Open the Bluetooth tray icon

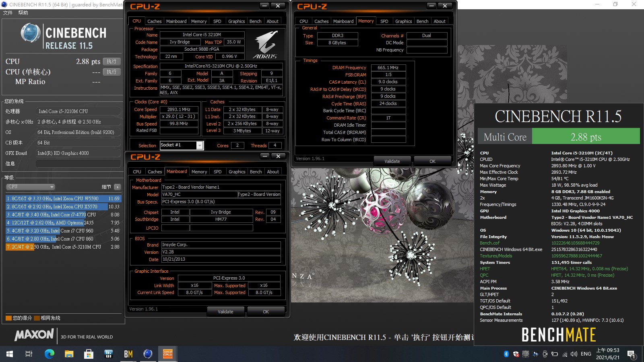tap(506, 354)
